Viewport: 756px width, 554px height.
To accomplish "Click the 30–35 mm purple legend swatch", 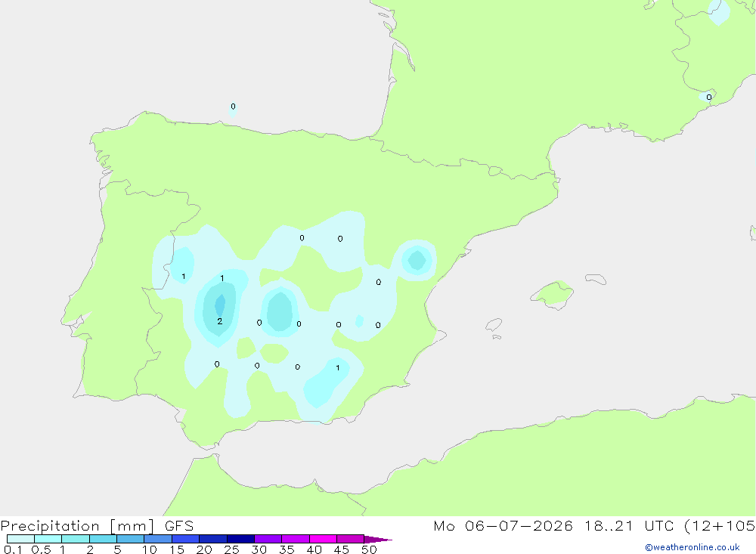I will point(268,539).
